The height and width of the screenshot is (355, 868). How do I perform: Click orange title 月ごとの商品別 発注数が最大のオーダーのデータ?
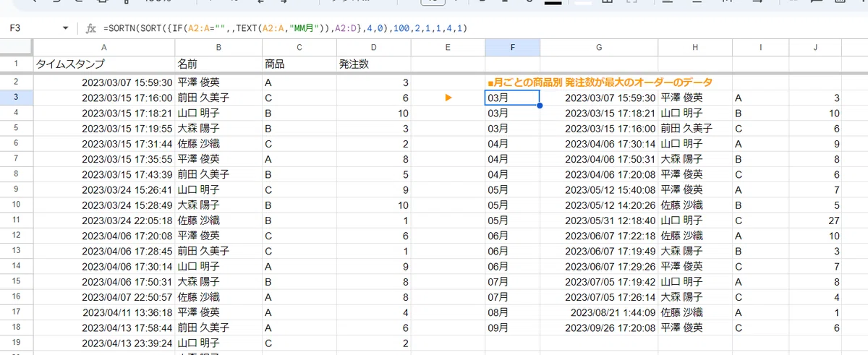tap(600, 82)
